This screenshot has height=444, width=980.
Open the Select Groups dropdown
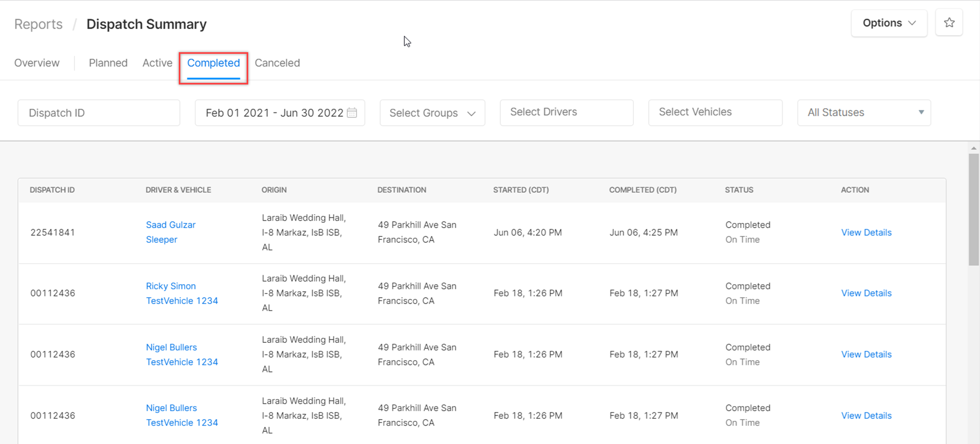pyautogui.click(x=432, y=112)
